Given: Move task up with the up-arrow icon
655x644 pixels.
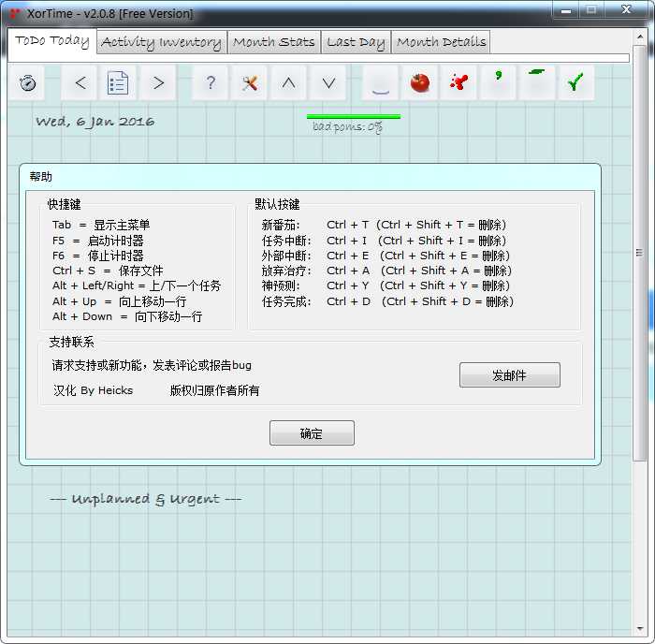Looking at the screenshot, I should coord(288,82).
